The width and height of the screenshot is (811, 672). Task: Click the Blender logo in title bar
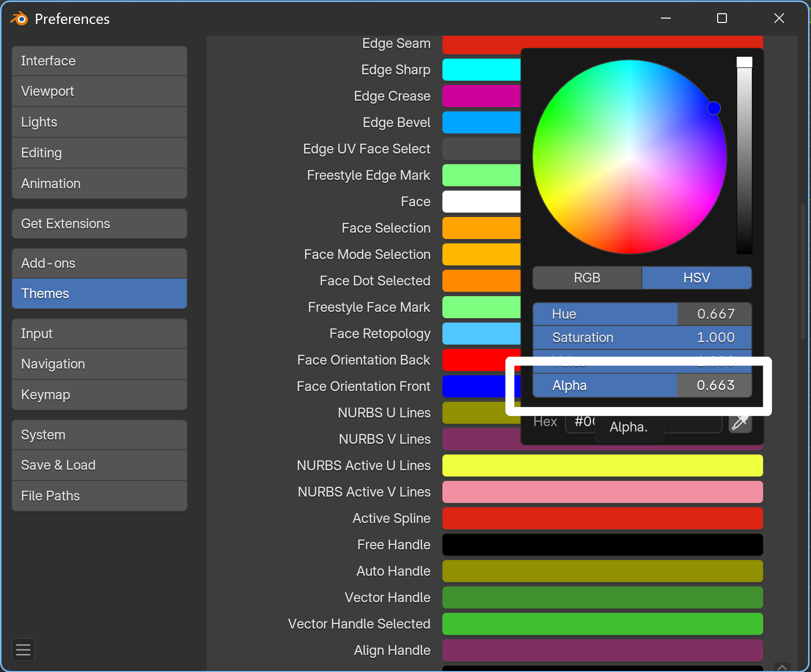20,19
